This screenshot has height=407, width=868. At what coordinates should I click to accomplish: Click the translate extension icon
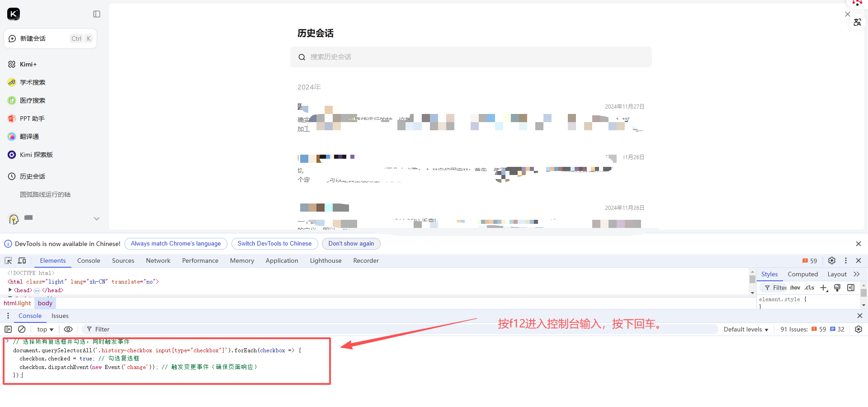pyautogui.click(x=858, y=22)
